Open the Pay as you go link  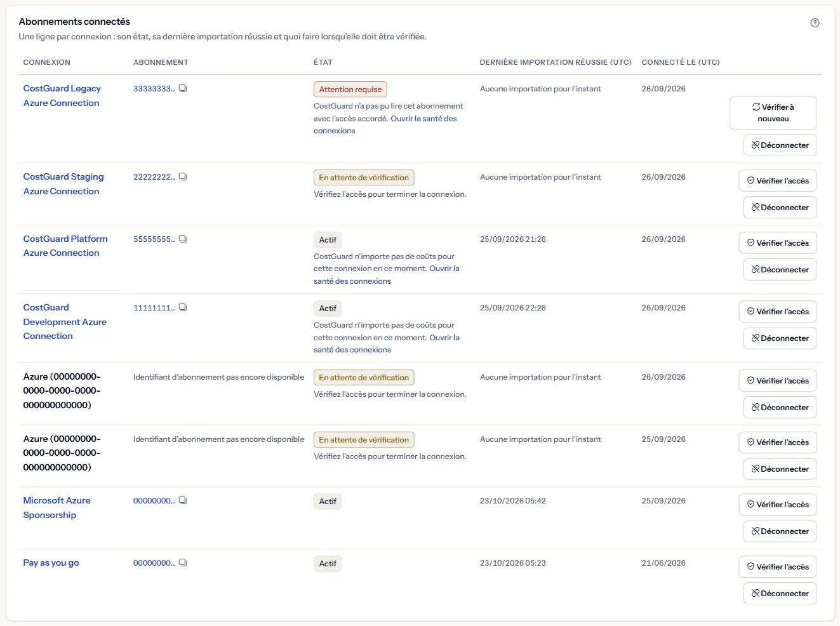tap(51, 563)
